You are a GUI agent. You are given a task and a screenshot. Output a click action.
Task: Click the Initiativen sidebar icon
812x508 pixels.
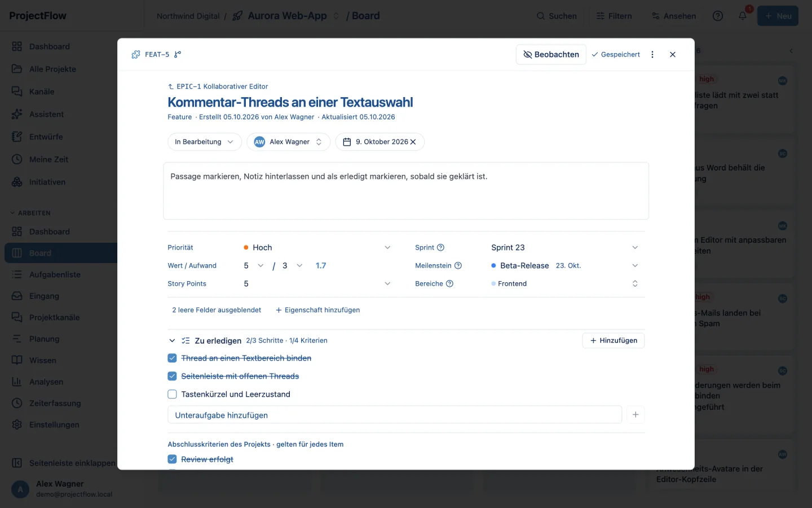coord(17,182)
